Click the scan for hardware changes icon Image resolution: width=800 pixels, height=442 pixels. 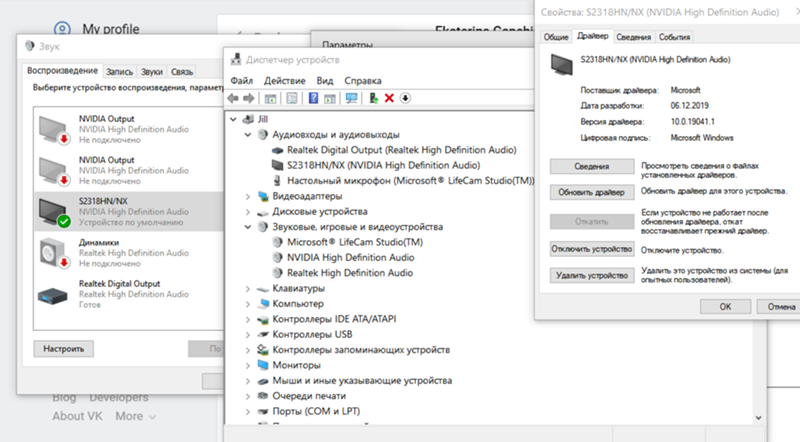tap(352, 98)
